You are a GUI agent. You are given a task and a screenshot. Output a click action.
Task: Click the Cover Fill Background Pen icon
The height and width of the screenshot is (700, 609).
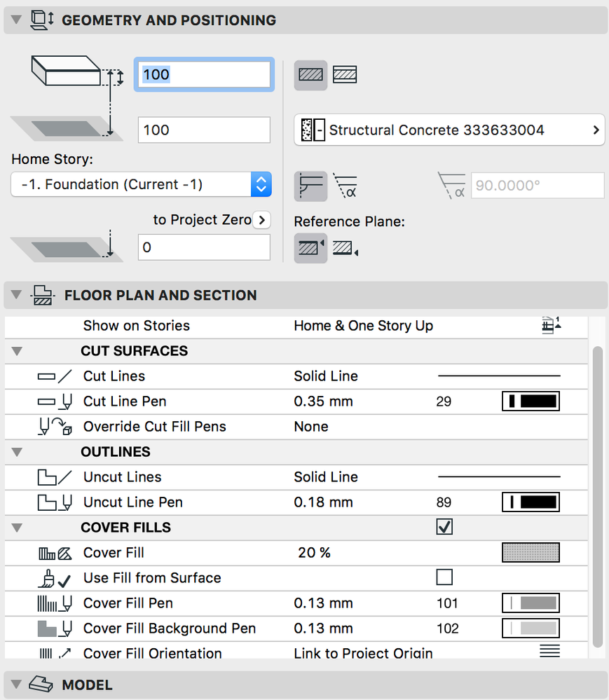(55, 629)
